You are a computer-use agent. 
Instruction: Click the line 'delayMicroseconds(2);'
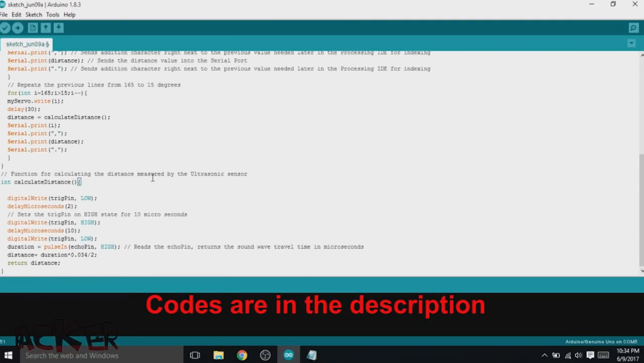(42, 206)
